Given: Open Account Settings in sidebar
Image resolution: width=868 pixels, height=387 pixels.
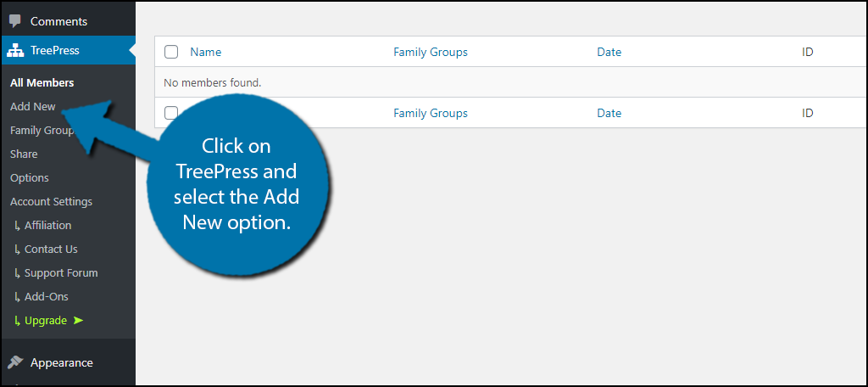Looking at the screenshot, I should 51,202.
